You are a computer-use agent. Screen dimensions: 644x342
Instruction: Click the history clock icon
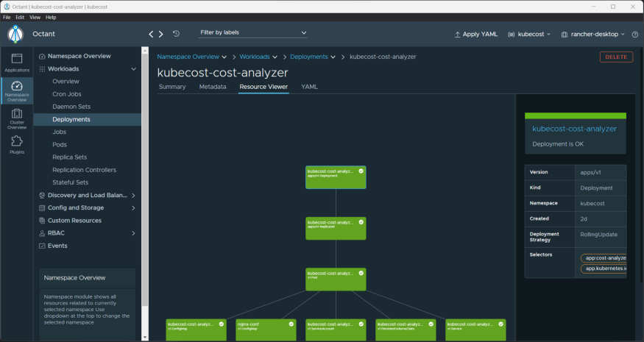pos(176,34)
